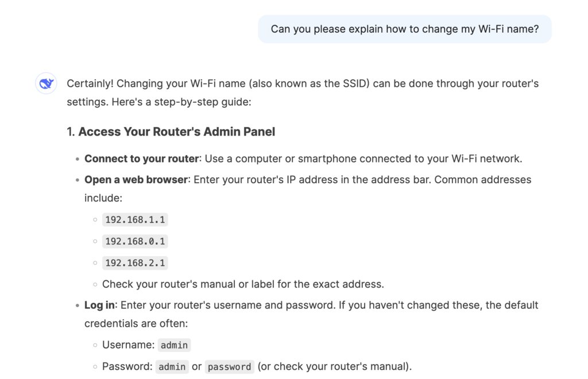
Task: Click the user's Wi-Fi name question bubble
Action: 404,29
